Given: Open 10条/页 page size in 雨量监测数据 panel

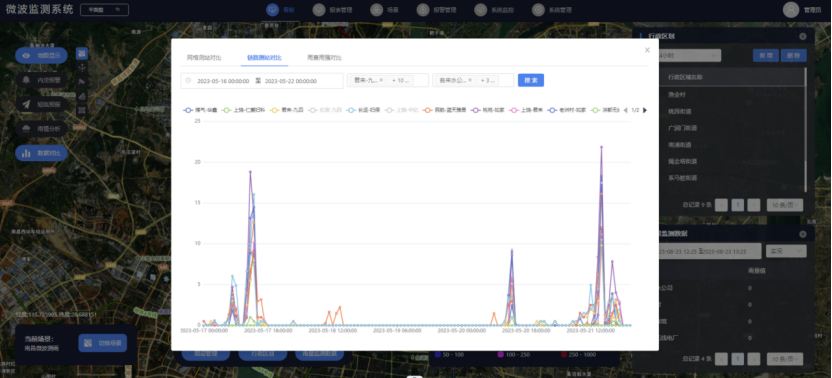Looking at the screenshot, I should pyautogui.click(x=785, y=359).
